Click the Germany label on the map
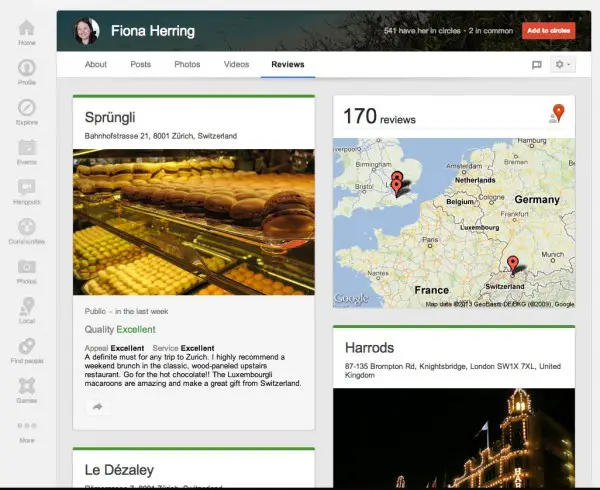Image resolution: width=600 pixels, height=490 pixels. pos(537,199)
